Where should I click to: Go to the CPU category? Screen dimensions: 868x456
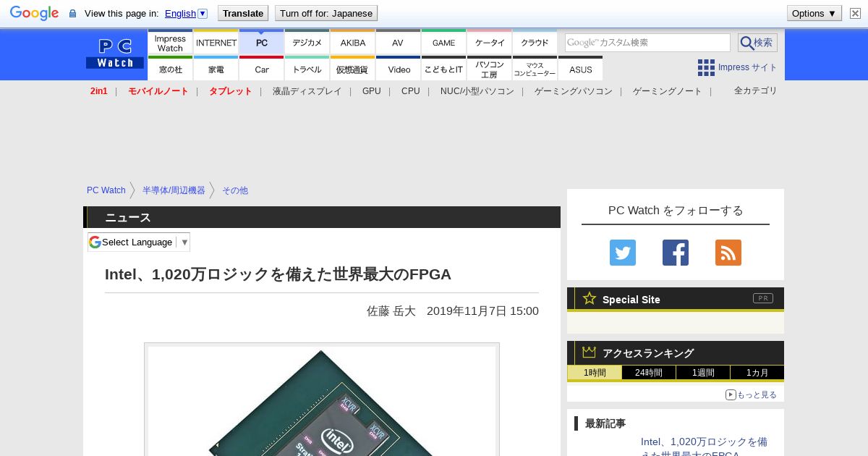pos(411,91)
